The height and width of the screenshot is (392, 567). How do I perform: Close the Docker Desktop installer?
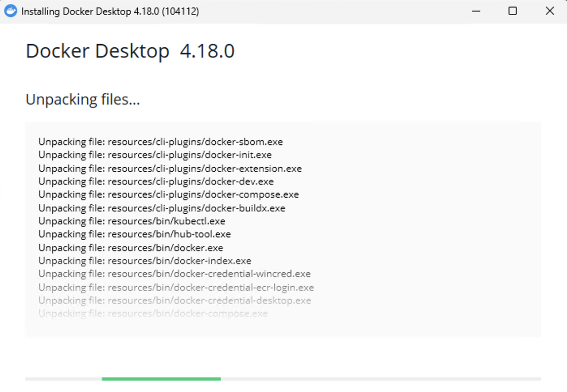coord(550,11)
